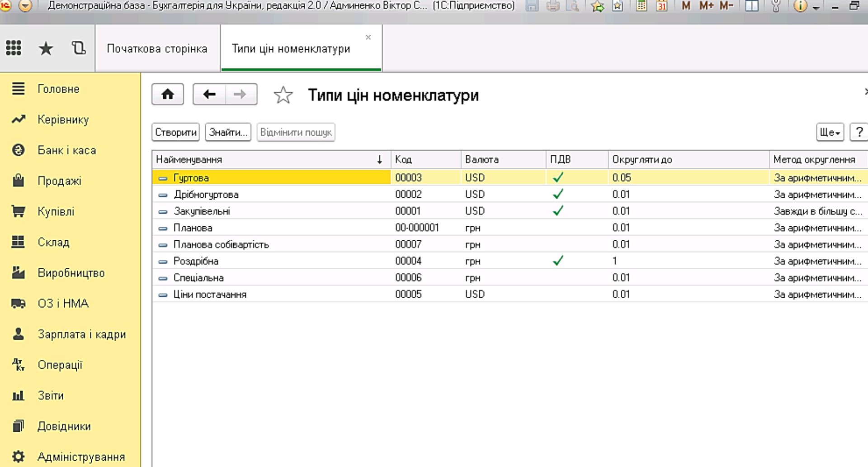Click the M memory button
Screen dimensions: 868x467
686,6
